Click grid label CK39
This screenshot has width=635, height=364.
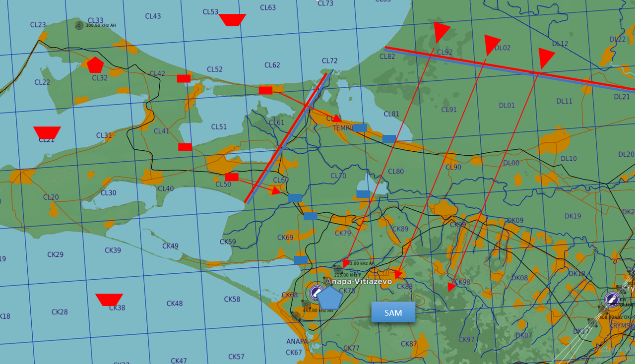click(x=113, y=250)
